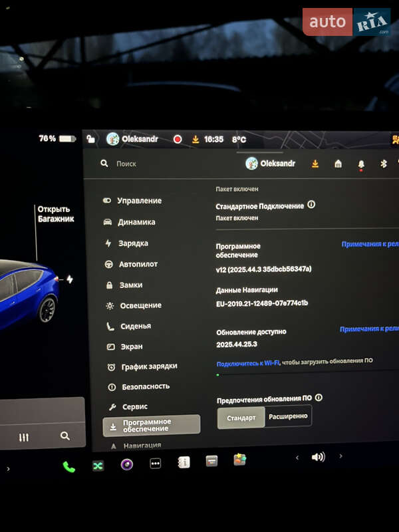
Task: Tap the search icon in media card
Action: [x=65, y=436]
